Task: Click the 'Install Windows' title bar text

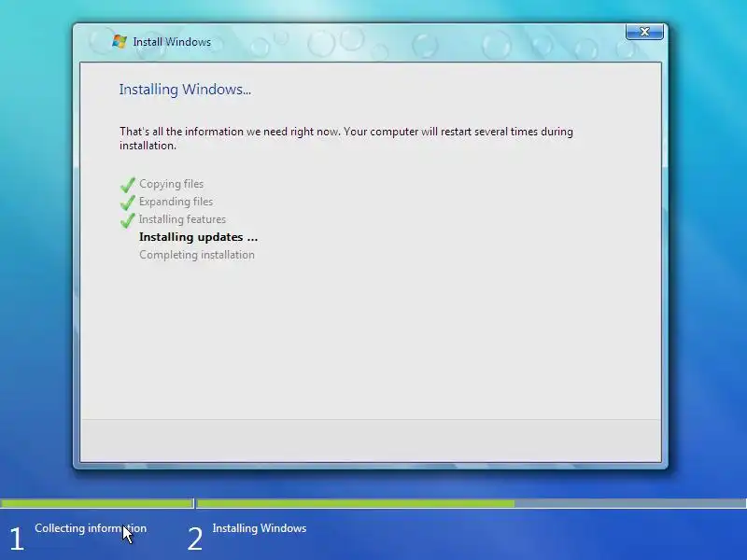Action: pos(172,42)
